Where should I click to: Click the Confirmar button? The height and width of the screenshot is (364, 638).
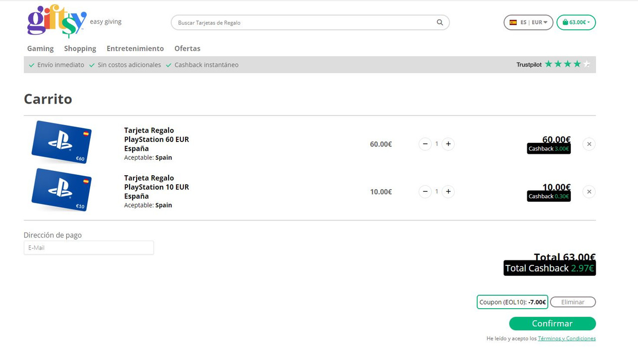point(552,323)
